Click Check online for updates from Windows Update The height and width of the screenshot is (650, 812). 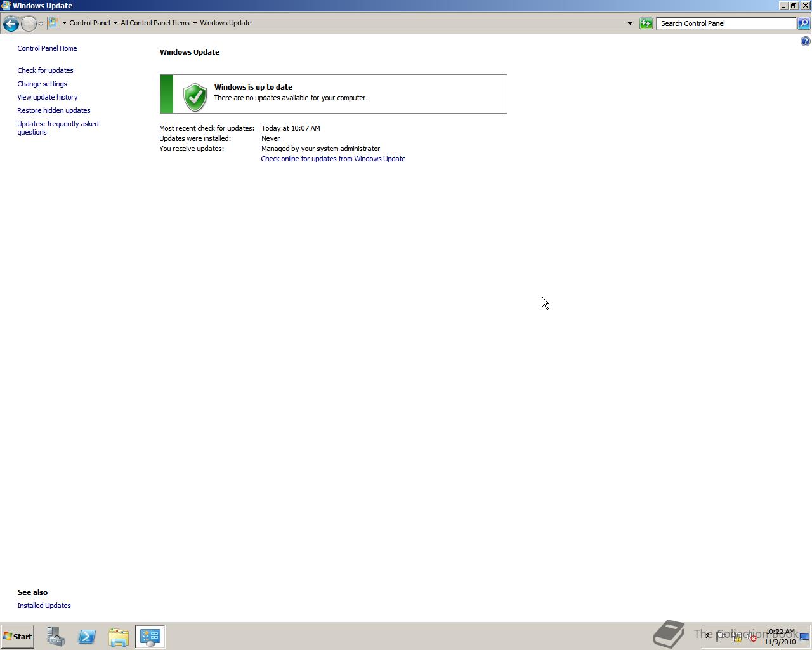click(x=333, y=159)
